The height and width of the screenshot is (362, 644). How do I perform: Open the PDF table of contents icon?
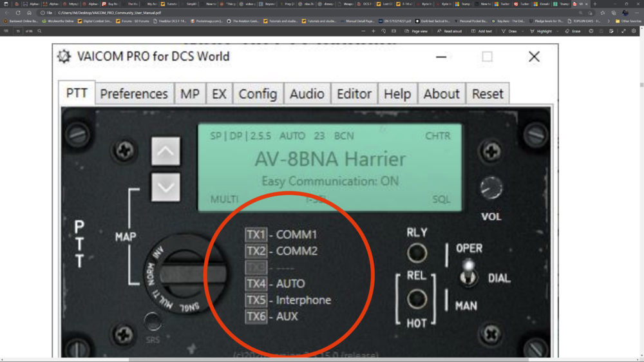pos(6,31)
